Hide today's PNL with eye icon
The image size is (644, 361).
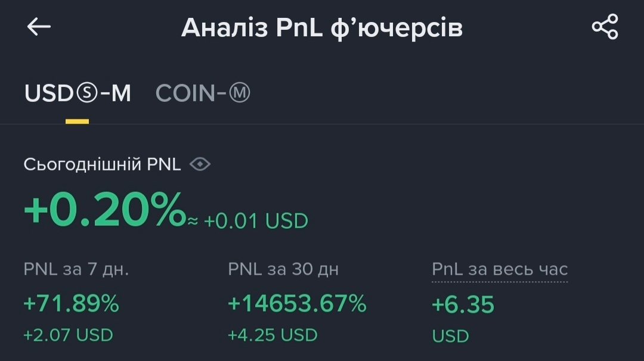pyautogui.click(x=200, y=164)
